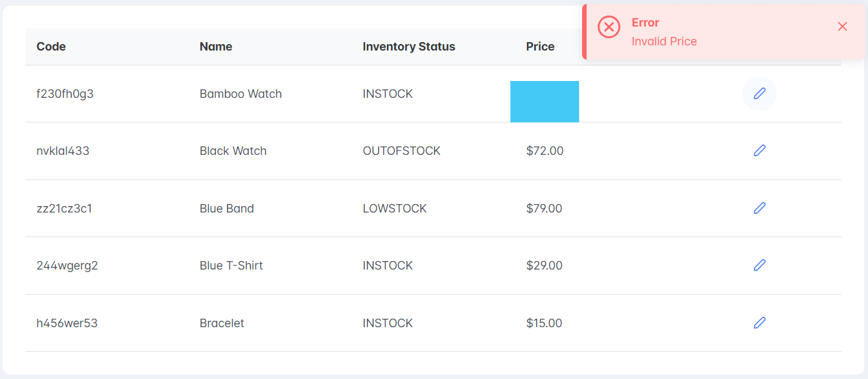Dismiss the Invalid Price error toast
The height and width of the screenshot is (379, 868).
pyautogui.click(x=842, y=27)
